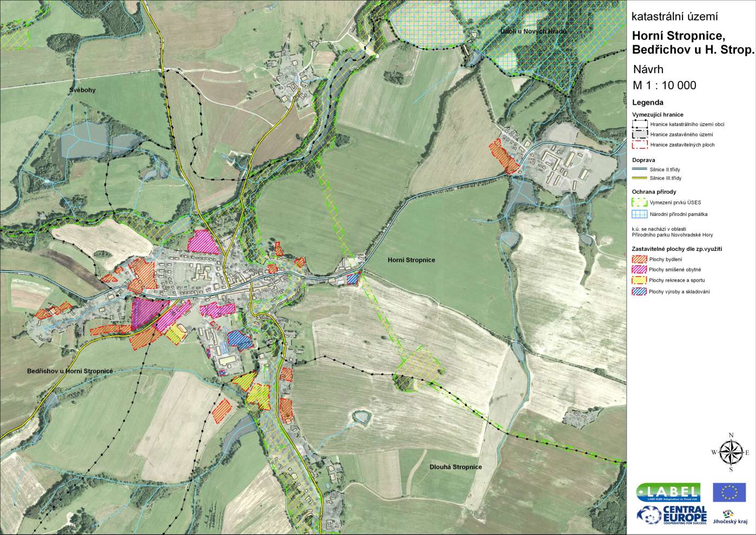Click the 'Plochy bydlení' label
Screen dimensions: 756x535
tap(666, 260)
